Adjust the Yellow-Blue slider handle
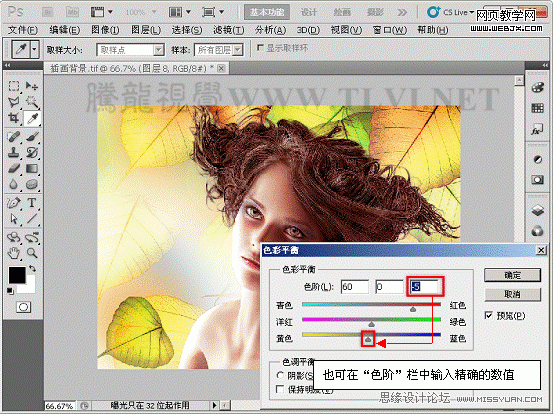553x414 pixels. click(x=368, y=339)
